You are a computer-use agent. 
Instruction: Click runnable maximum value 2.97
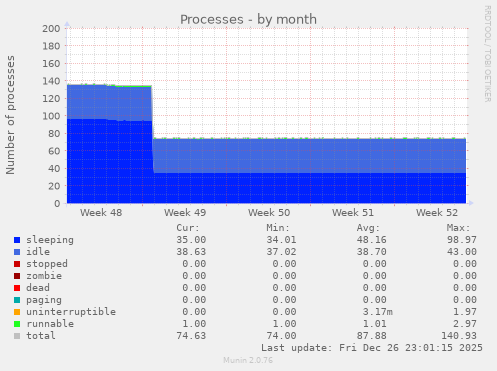tap(465, 324)
